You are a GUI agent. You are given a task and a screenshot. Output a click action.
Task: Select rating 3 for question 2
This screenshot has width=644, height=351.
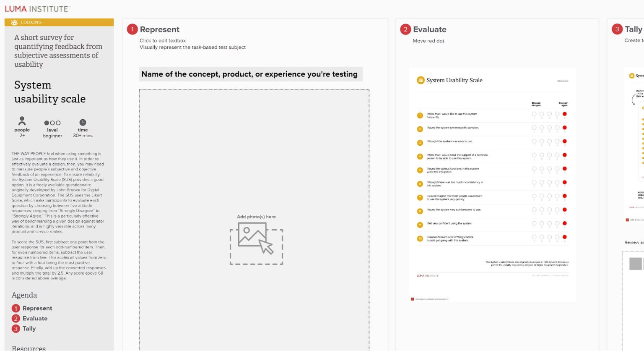550,128
